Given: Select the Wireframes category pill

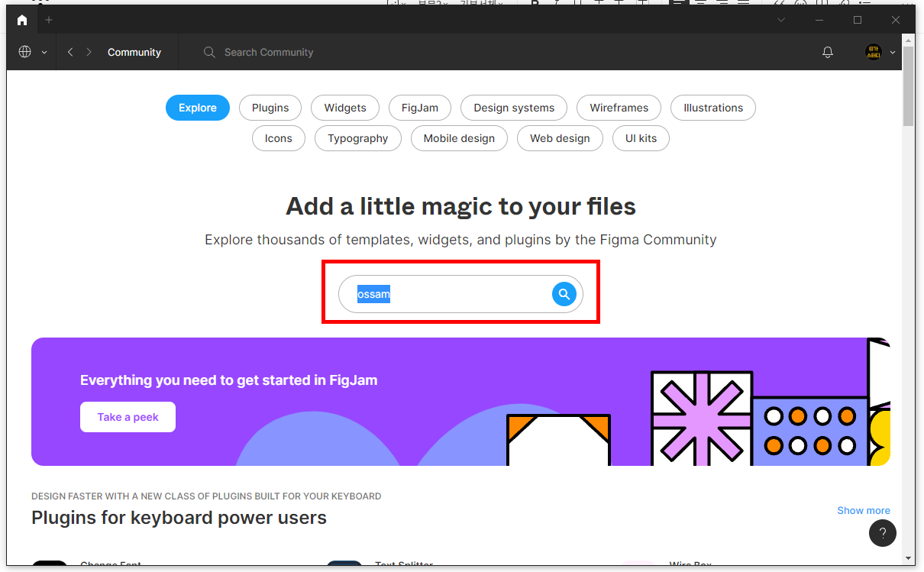Looking at the screenshot, I should coord(619,108).
